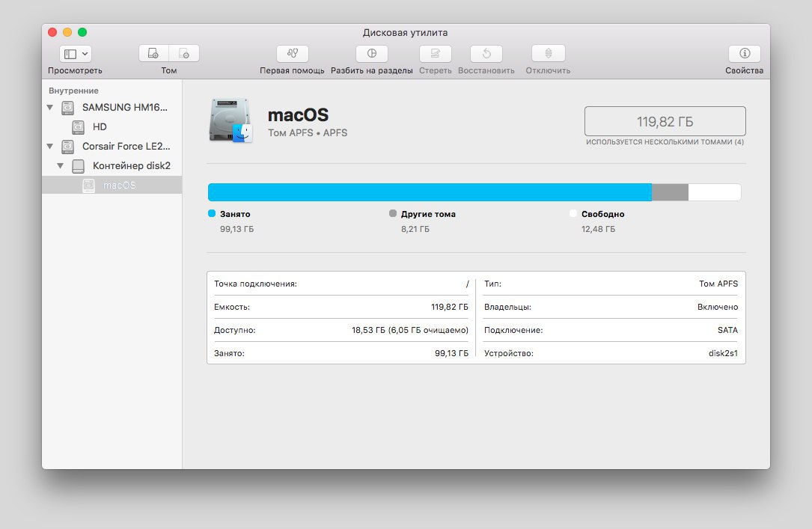The height and width of the screenshot is (529, 812).
Task: Click the white free-space bar segment
Action: point(715,192)
